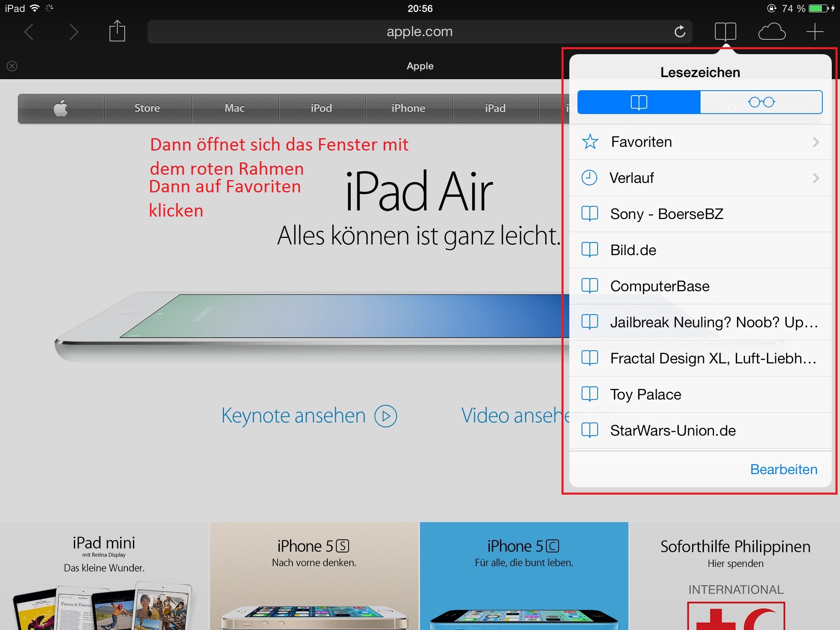840x630 pixels.
Task: Tap the Bookmarks book toolbar icon
Action: tap(725, 32)
